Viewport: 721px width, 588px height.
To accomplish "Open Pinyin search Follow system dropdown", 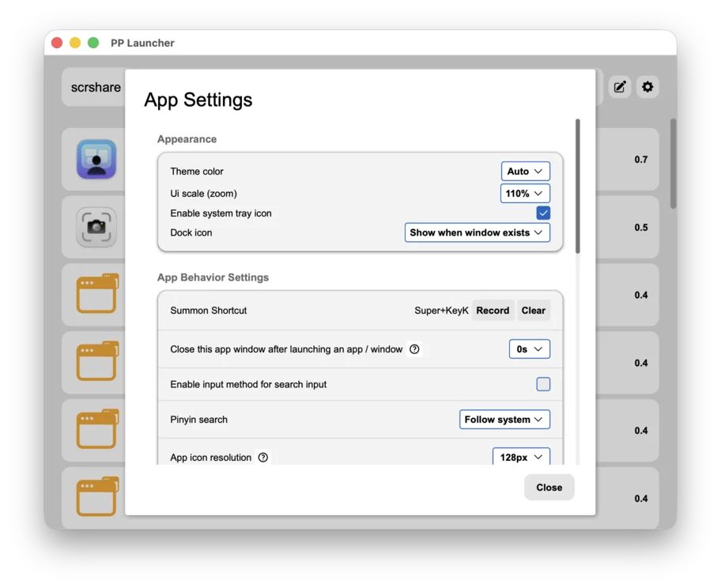I will point(504,420).
